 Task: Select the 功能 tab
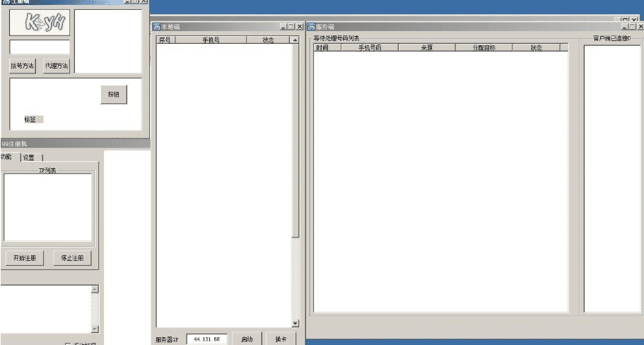(x=6, y=157)
